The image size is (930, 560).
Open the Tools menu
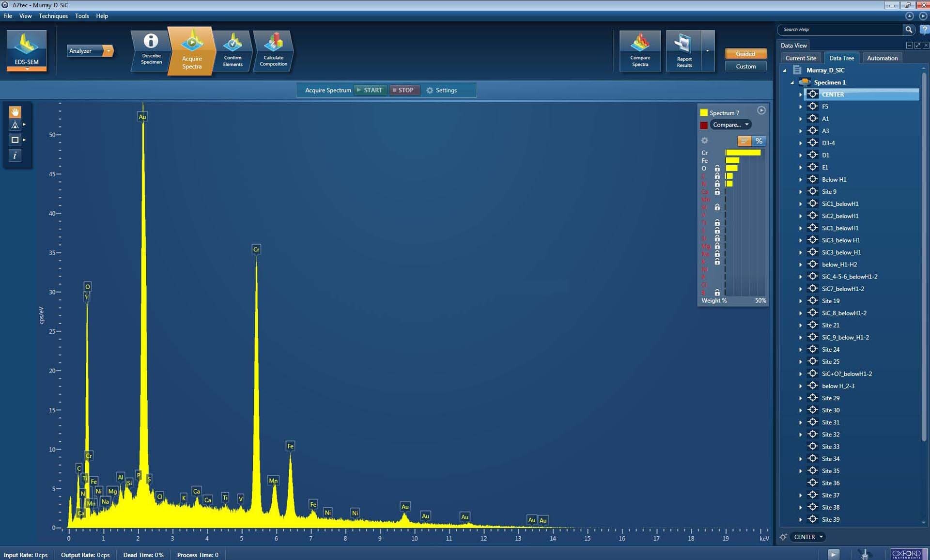click(x=82, y=16)
